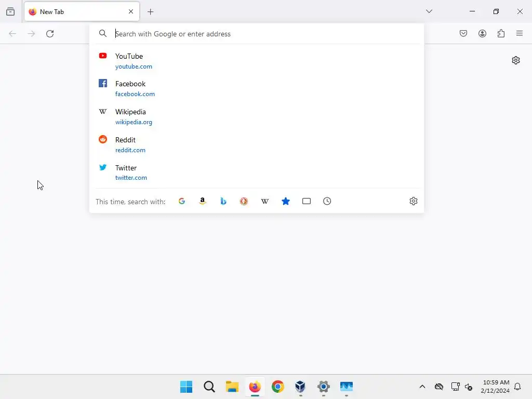
Task: Open the wikipedia.org link
Action: (134, 122)
